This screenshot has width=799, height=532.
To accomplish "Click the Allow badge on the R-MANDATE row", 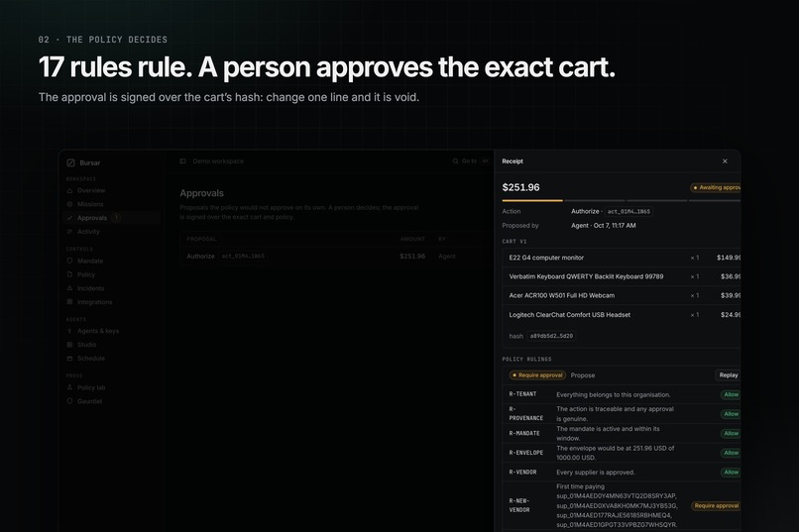I will tap(731, 433).
